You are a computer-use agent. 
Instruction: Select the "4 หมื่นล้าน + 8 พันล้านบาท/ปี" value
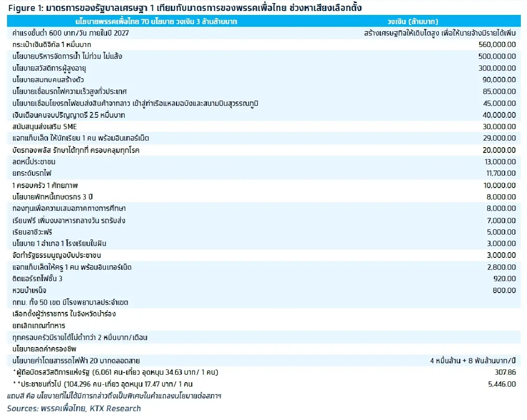point(473,361)
